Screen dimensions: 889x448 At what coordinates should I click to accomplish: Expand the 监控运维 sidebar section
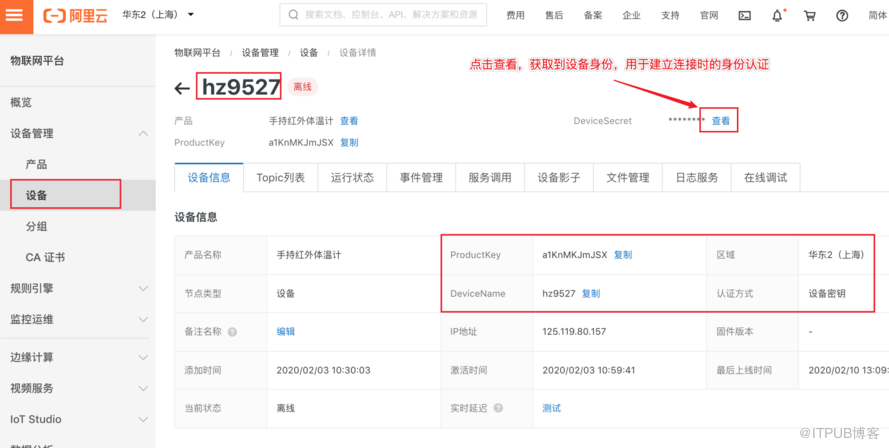[x=143, y=319]
